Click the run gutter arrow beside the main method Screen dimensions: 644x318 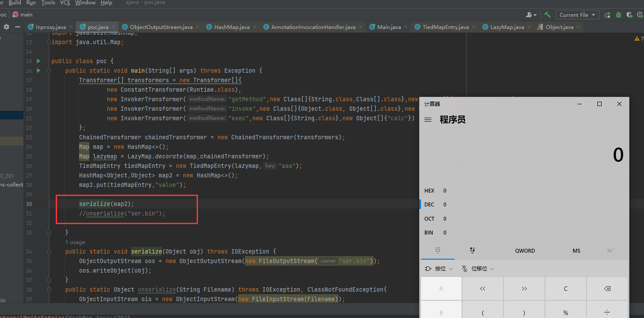point(38,71)
